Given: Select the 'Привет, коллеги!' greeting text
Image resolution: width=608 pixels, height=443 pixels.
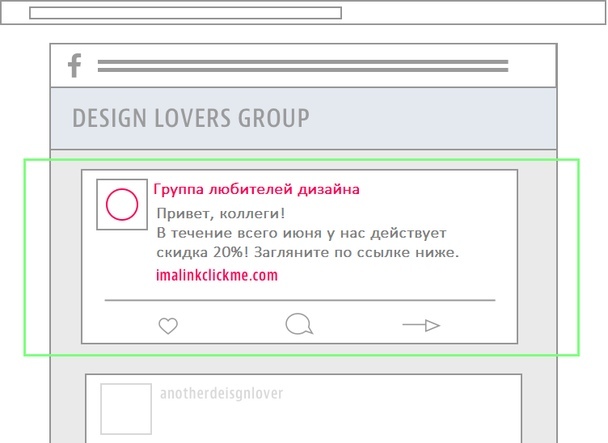Looking at the screenshot, I should click(x=221, y=214).
